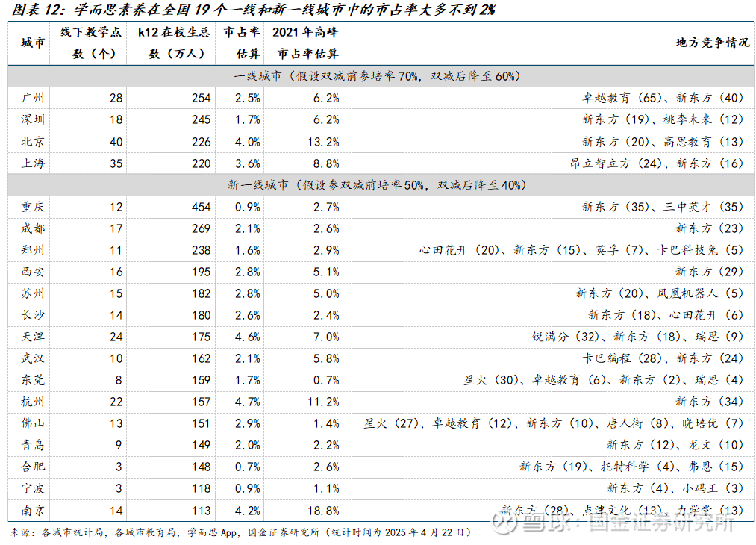Click the city name '深圳'

coord(33,119)
